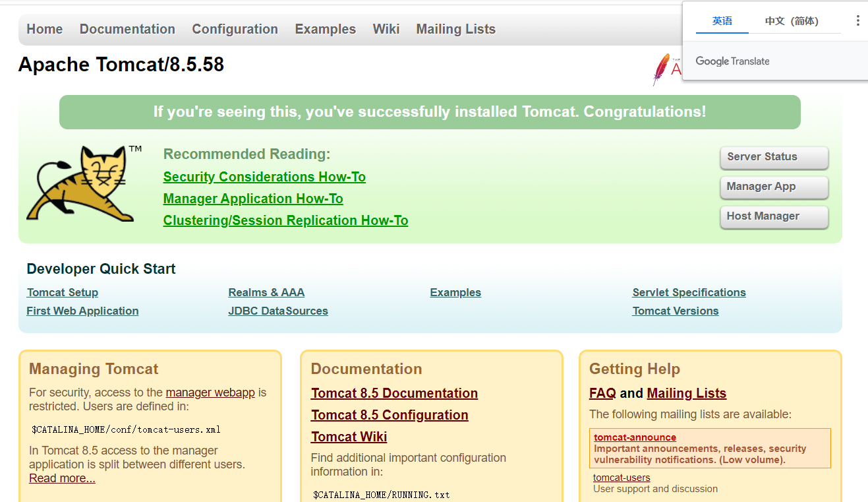The image size is (868, 502).
Task: Open the tomcat-users mailing list link
Action: [x=622, y=478]
